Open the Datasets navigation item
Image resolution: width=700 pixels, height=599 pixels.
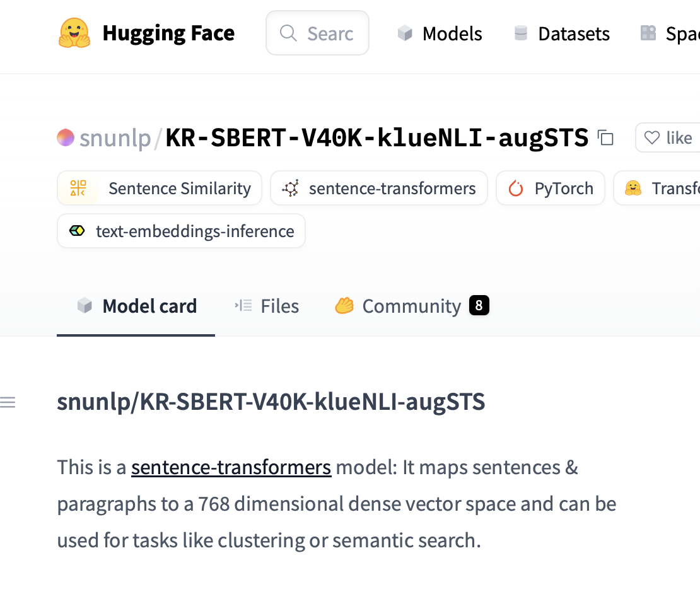(562, 33)
